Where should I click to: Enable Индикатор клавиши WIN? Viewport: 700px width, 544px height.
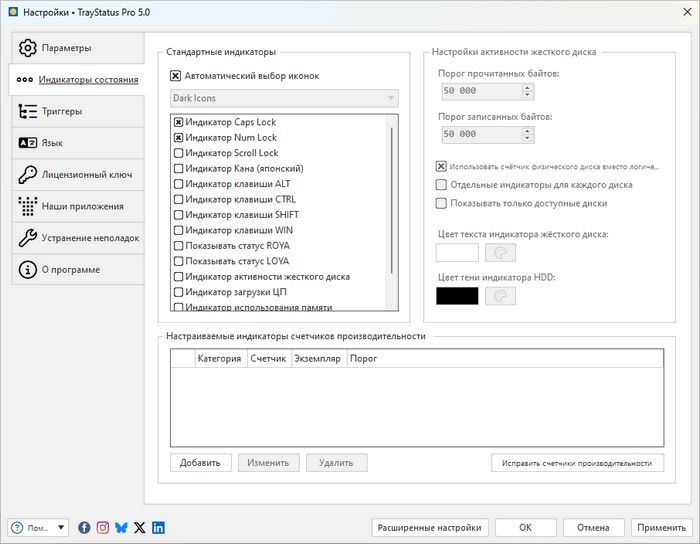[179, 230]
